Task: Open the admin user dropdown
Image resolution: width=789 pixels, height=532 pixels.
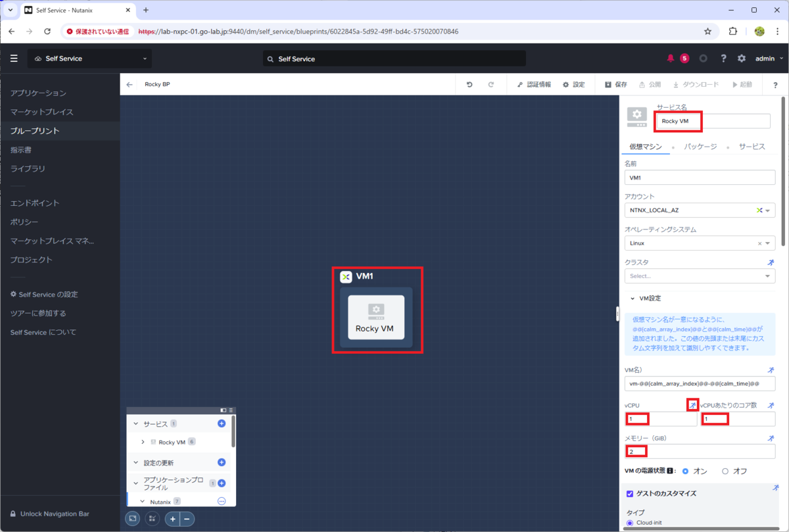Action: [x=769, y=59]
